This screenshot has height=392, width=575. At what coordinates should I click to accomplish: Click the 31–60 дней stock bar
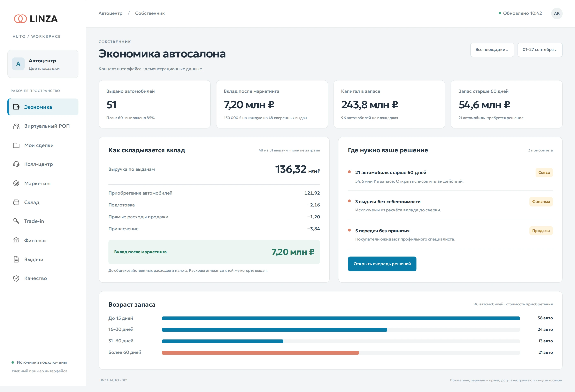pos(222,341)
